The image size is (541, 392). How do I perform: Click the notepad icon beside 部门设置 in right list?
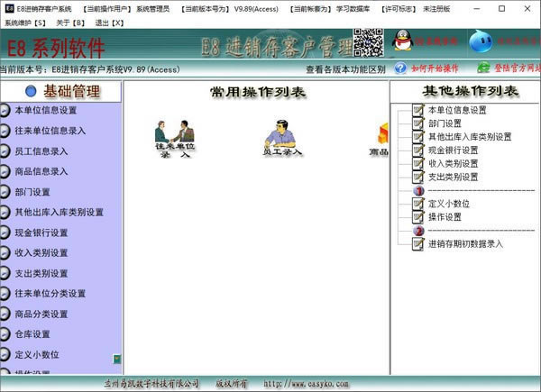[418, 123]
